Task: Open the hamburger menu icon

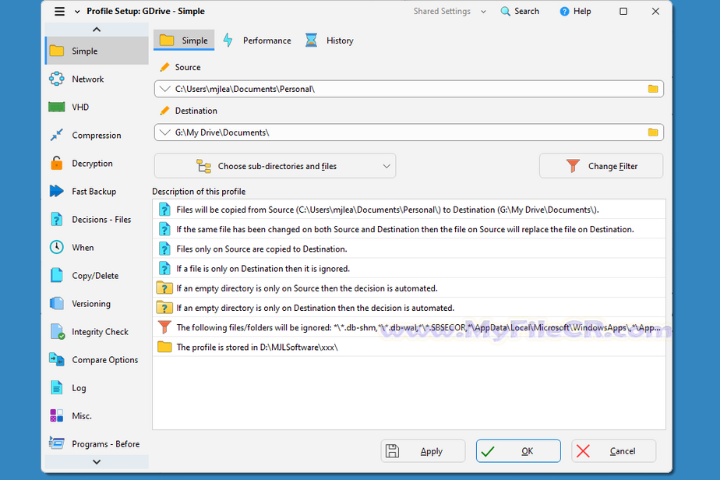Action: click(59, 11)
